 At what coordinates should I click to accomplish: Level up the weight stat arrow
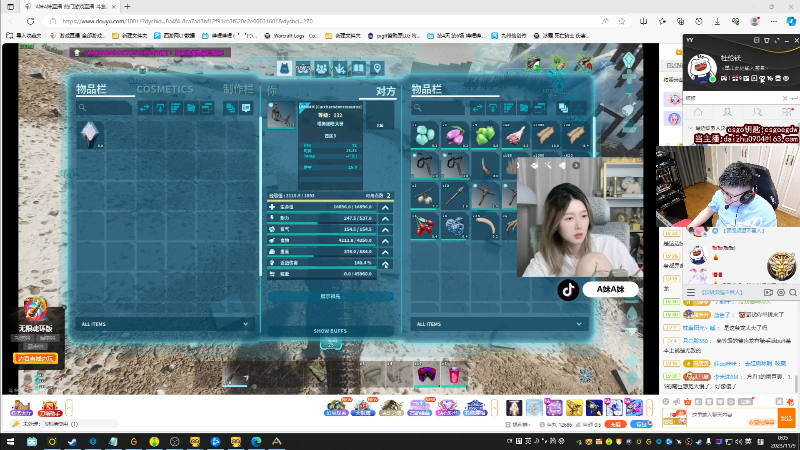tap(385, 252)
